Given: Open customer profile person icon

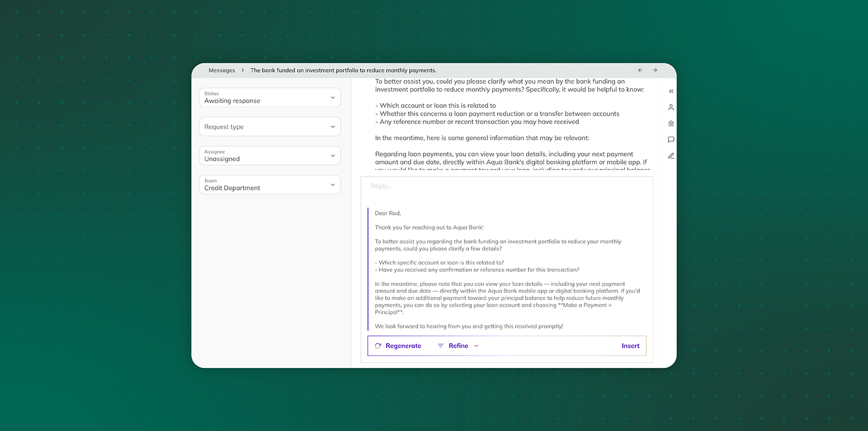Looking at the screenshot, I should pyautogui.click(x=671, y=107).
